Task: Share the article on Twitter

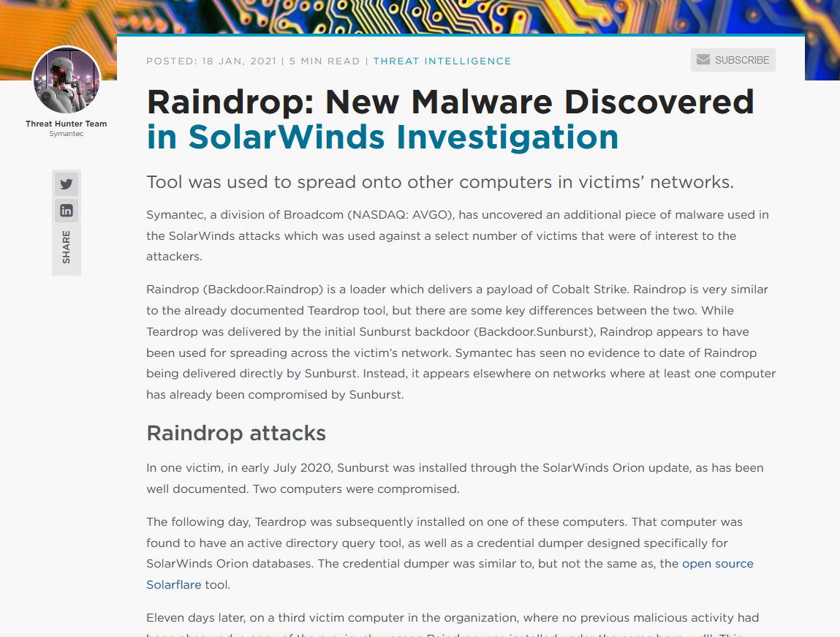Action: coord(67,184)
